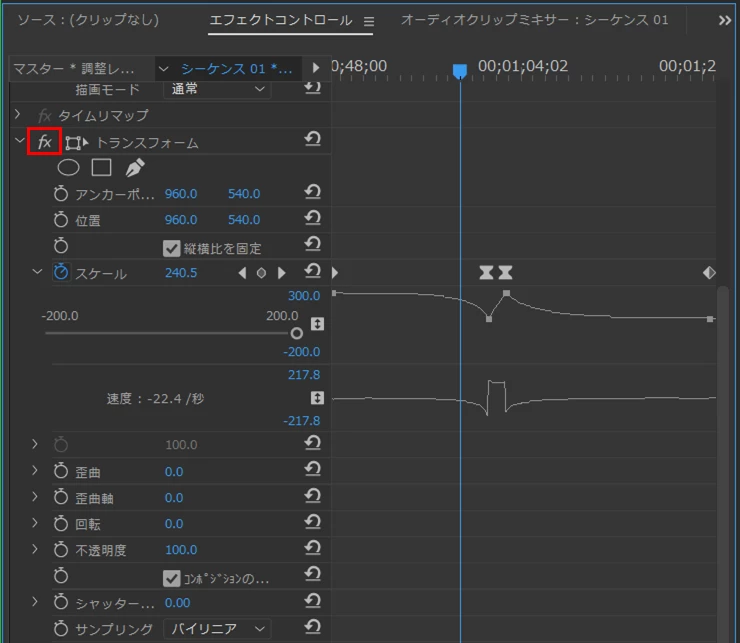
Task: Collapse the スケール graph section
Action: click(x=37, y=271)
